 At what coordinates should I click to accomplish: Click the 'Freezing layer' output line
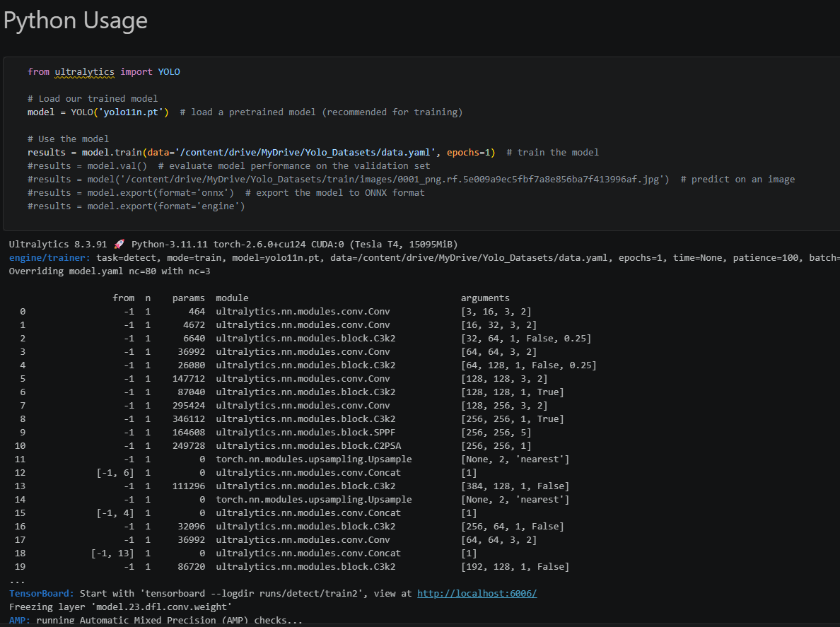point(120,607)
